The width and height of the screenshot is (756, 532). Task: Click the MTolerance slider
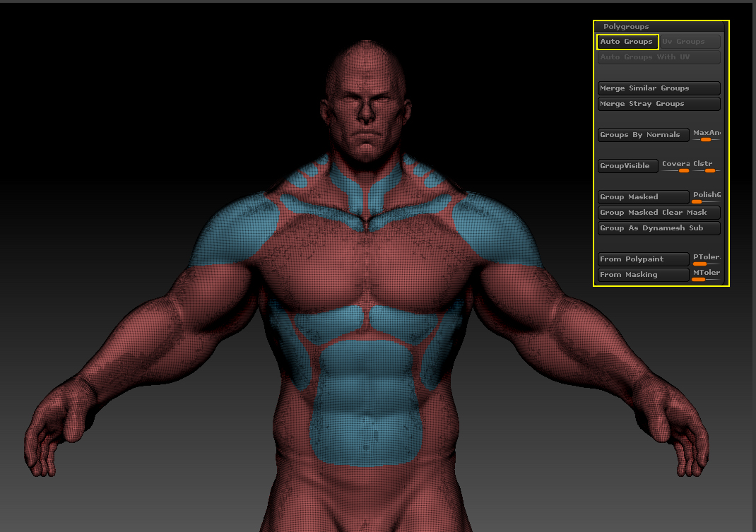coord(707,274)
